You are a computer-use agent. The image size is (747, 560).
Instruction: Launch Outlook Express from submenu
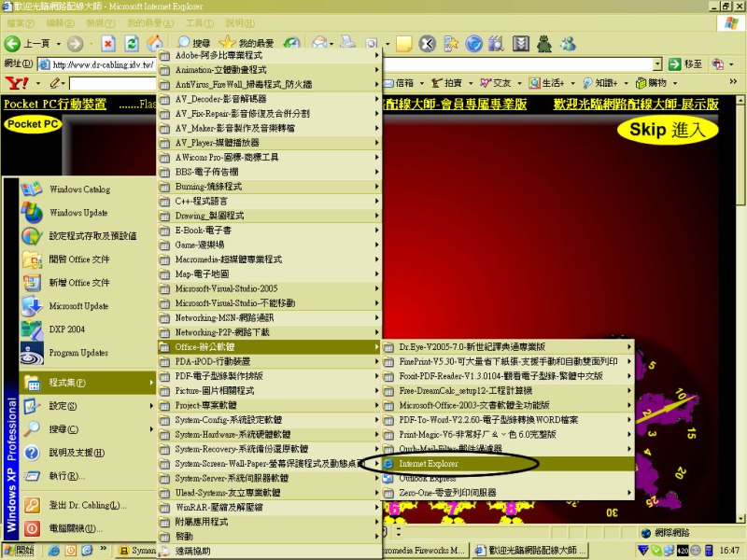tap(508, 478)
